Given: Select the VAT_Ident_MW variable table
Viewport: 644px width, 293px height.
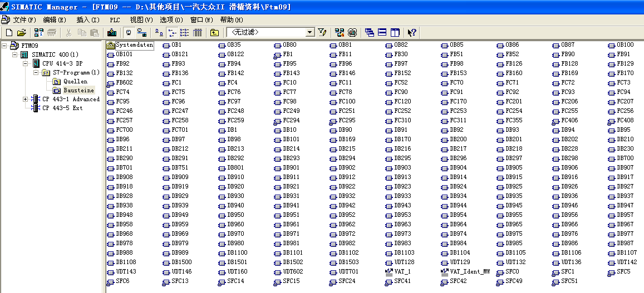Looking at the screenshot, I should [x=469, y=272].
